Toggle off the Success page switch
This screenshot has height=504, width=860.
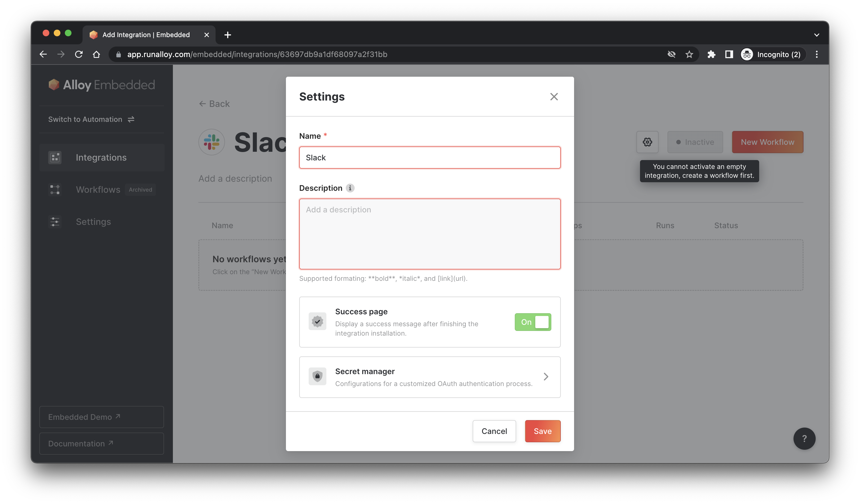coord(533,322)
